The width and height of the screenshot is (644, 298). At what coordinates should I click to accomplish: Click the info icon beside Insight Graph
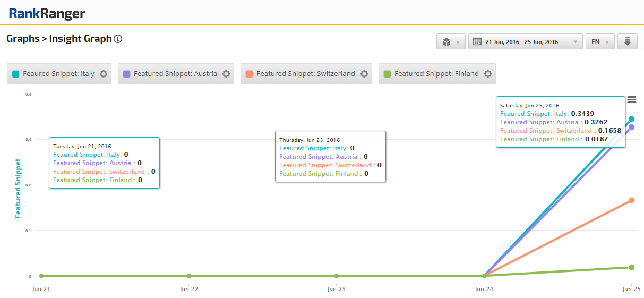coord(118,39)
